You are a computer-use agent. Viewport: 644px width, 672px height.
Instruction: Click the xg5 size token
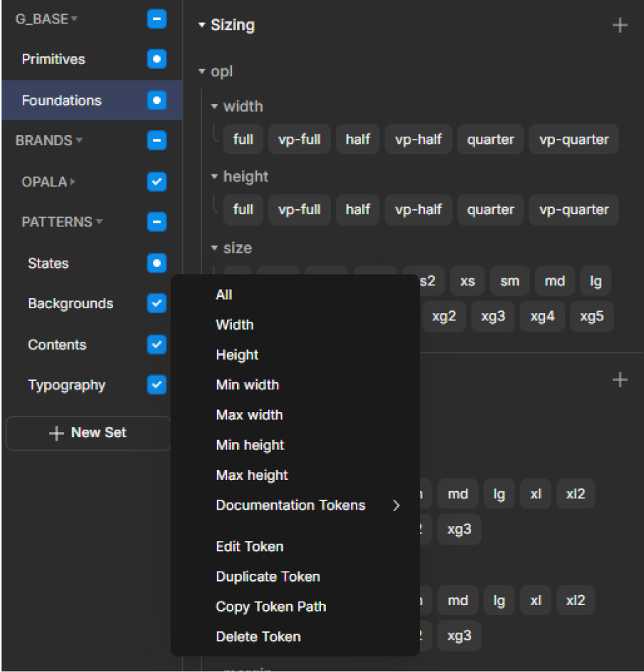click(591, 316)
